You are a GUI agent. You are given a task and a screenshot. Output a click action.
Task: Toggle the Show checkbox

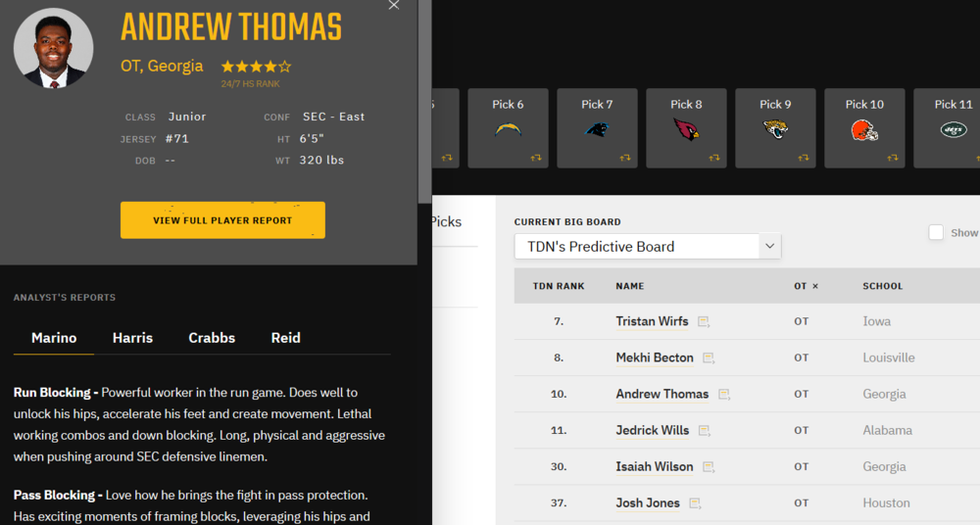point(936,232)
